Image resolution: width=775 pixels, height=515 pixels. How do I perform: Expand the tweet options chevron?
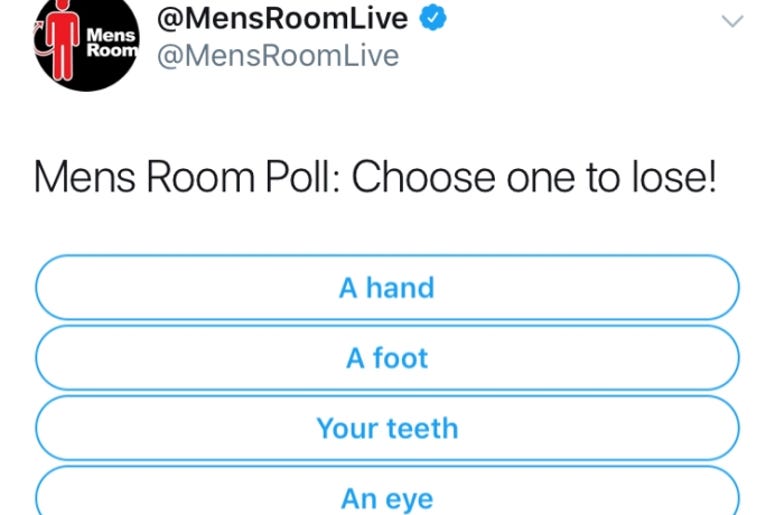732,21
